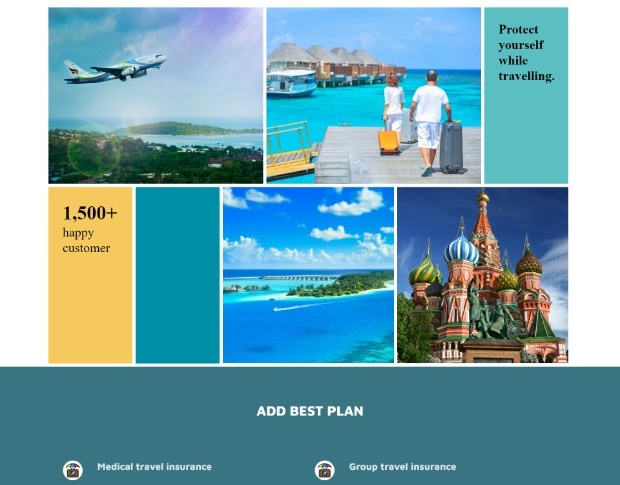This screenshot has width=620, height=485.
Task: Click the overwater bungalows in the photo
Action: [335, 60]
